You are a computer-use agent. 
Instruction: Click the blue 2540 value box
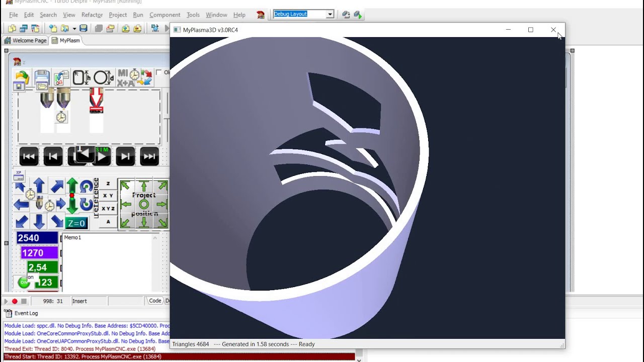(x=37, y=238)
